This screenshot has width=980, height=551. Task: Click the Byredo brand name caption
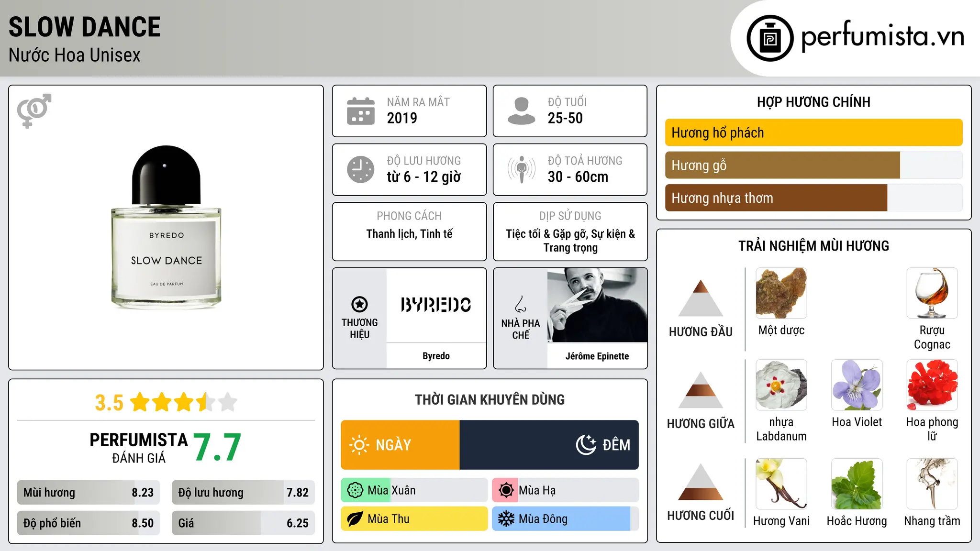pos(436,356)
